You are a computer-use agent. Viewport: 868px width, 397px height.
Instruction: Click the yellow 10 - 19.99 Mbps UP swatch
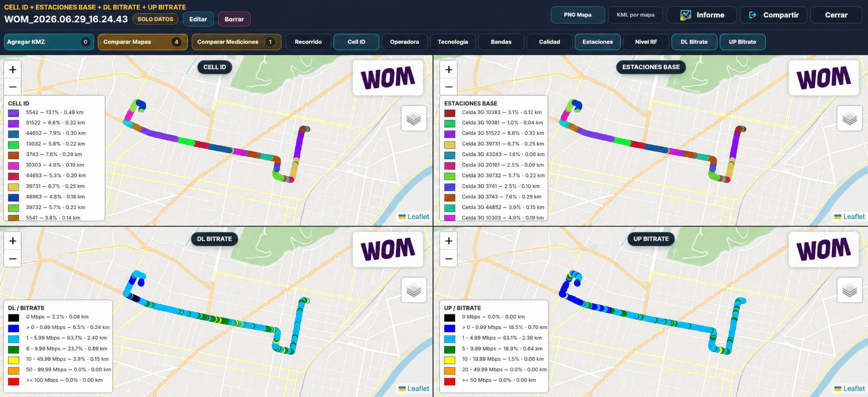(x=450, y=360)
